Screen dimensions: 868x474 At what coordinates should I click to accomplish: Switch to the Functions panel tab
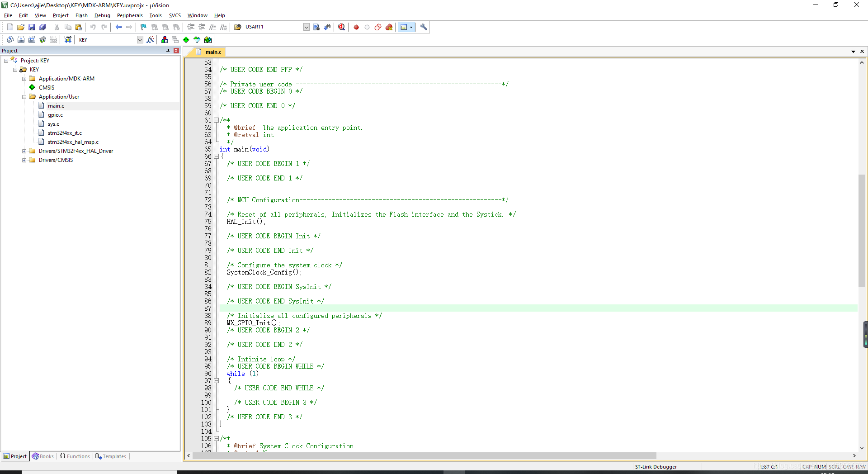click(75, 456)
